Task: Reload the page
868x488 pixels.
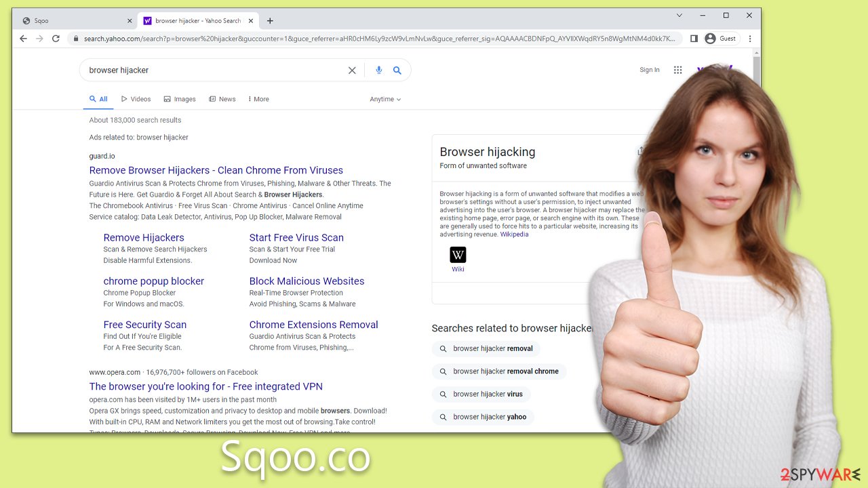Action: pyautogui.click(x=56, y=39)
